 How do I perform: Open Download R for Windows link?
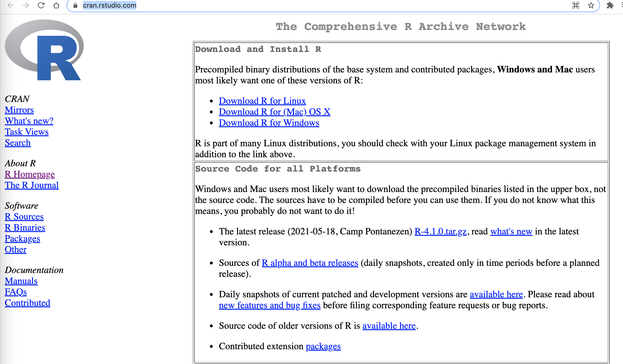(x=269, y=123)
